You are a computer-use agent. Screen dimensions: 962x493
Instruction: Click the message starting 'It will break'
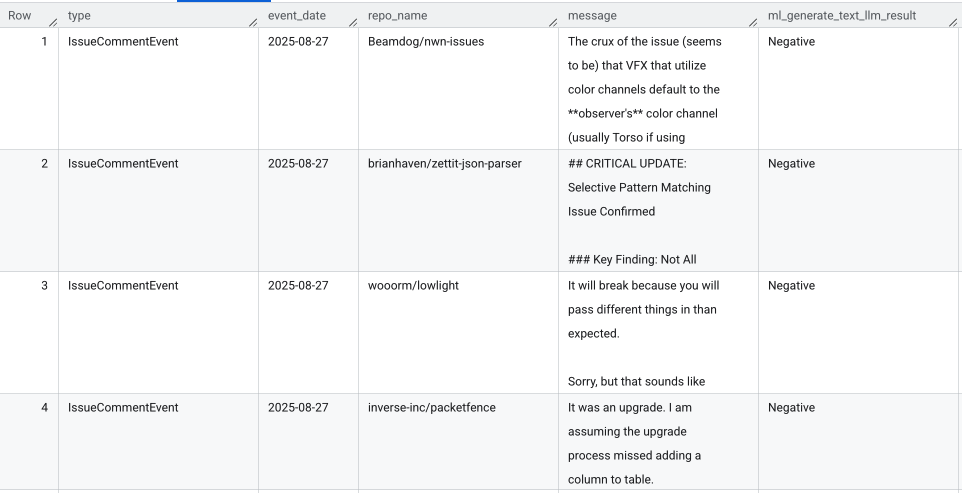(x=643, y=286)
